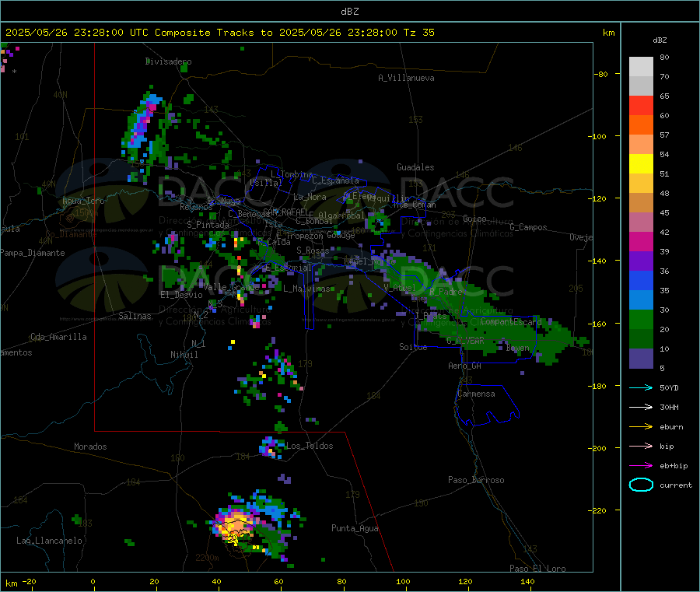The height and width of the screenshot is (592, 700).
Task: Select the magenta 39 dBZ legend swatch
Action: click(x=641, y=241)
